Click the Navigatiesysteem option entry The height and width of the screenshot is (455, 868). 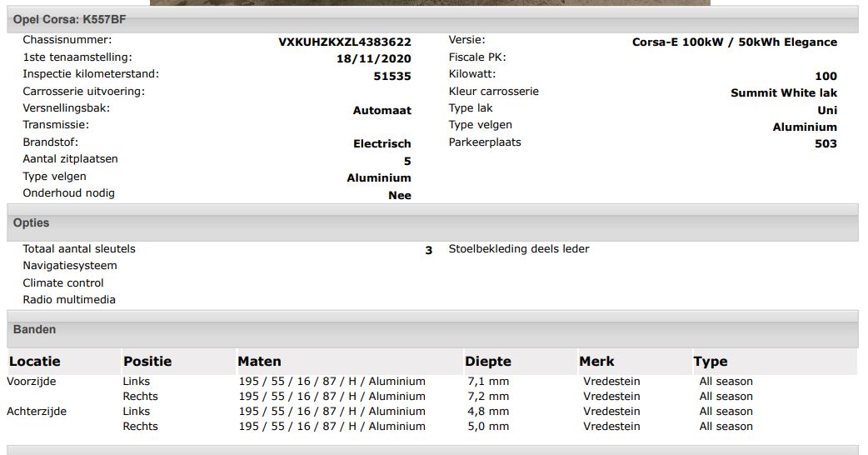tap(70, 266)
